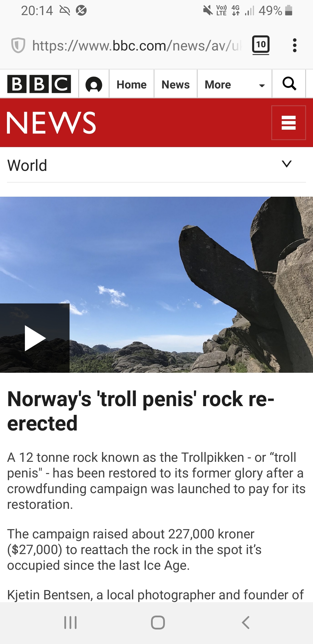Tap the headline 'troll penis' rock re-erected
Viewport: 313px width, 644px height.
[x=141, y=411]
